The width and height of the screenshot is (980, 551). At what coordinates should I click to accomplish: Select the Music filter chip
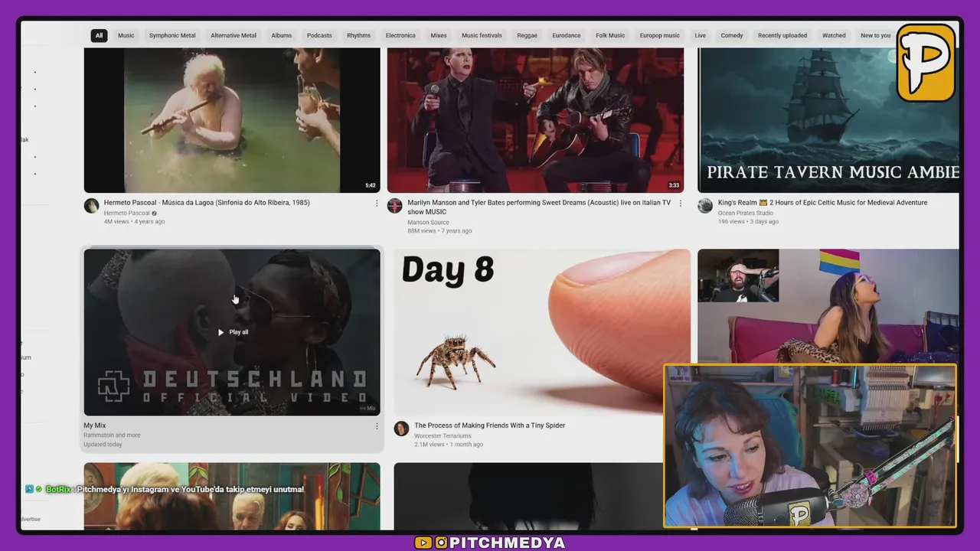coord(126,35)
